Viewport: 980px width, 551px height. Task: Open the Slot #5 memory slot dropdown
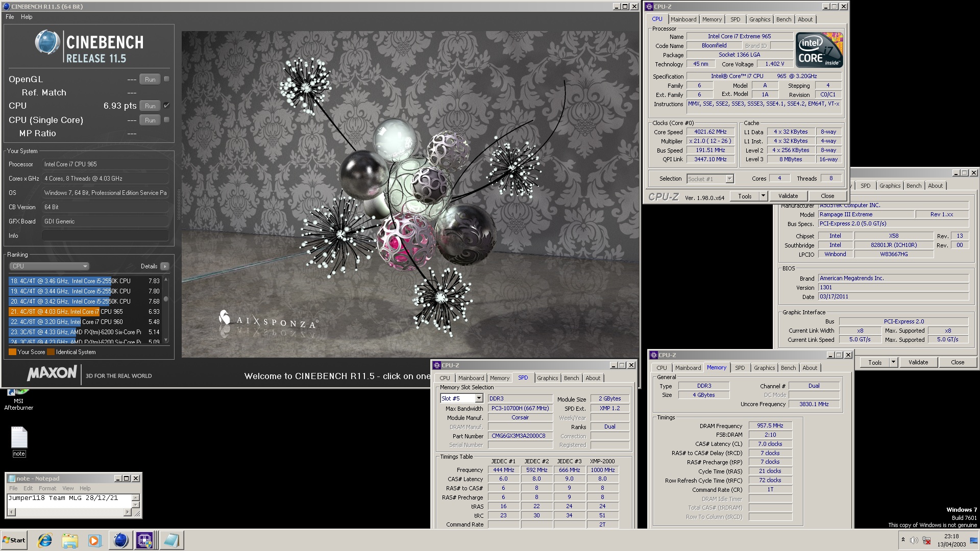479,398
